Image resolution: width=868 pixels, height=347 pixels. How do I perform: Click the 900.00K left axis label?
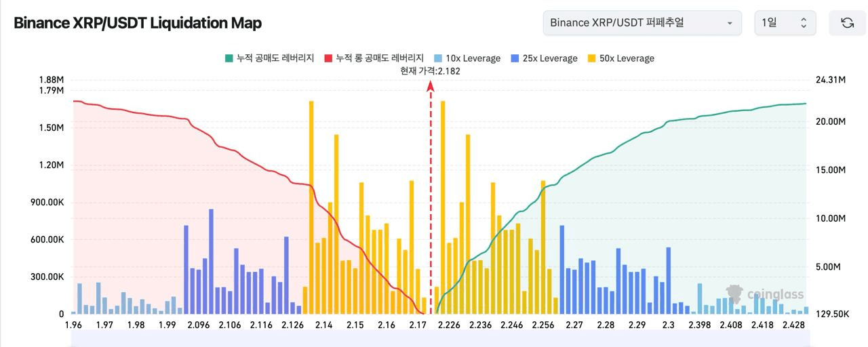point(47,202)
